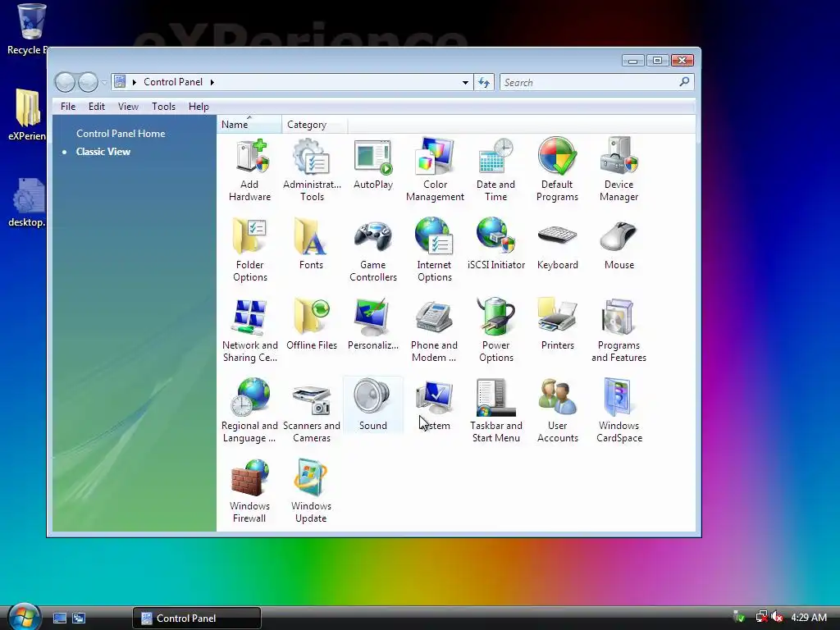Open Date and Time settings

496,170
